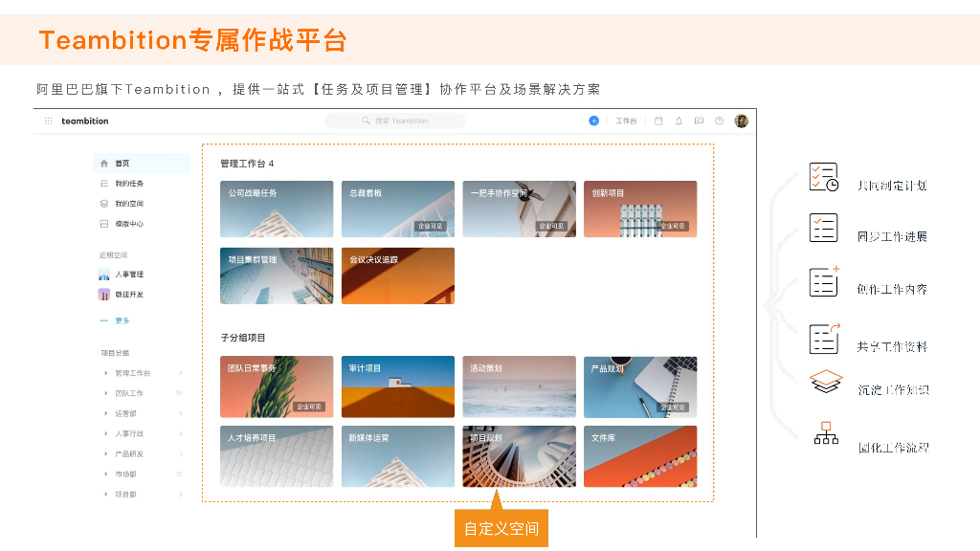Open the 公司战略任务 project card
Image resolution: width=980 pixels, height=551 pixels.
coord(277,209)
